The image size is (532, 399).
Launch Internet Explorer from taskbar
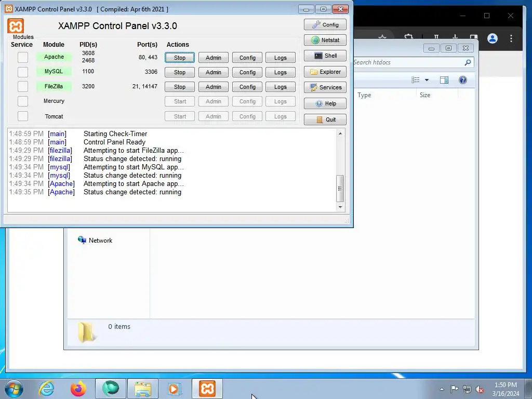pos(46,389)
